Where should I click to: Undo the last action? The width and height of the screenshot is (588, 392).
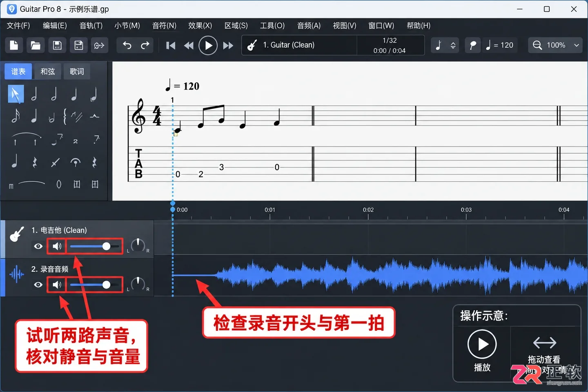(x=127, y=45)
